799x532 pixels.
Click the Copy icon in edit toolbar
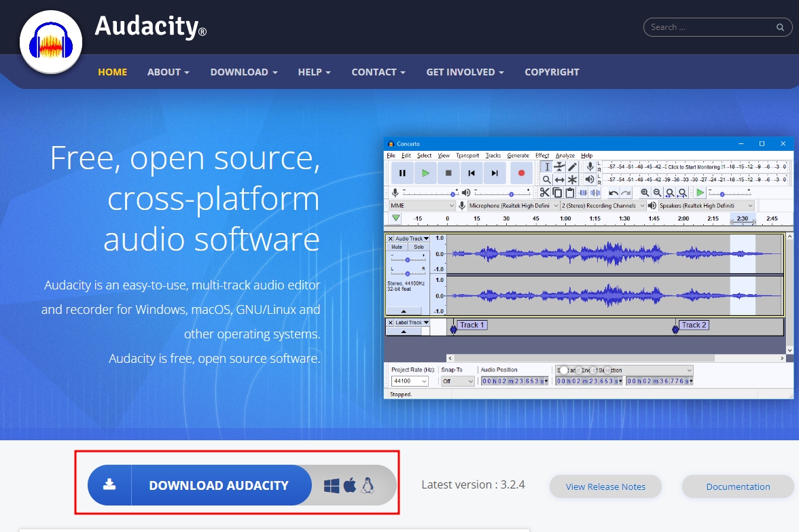point(557,193)
